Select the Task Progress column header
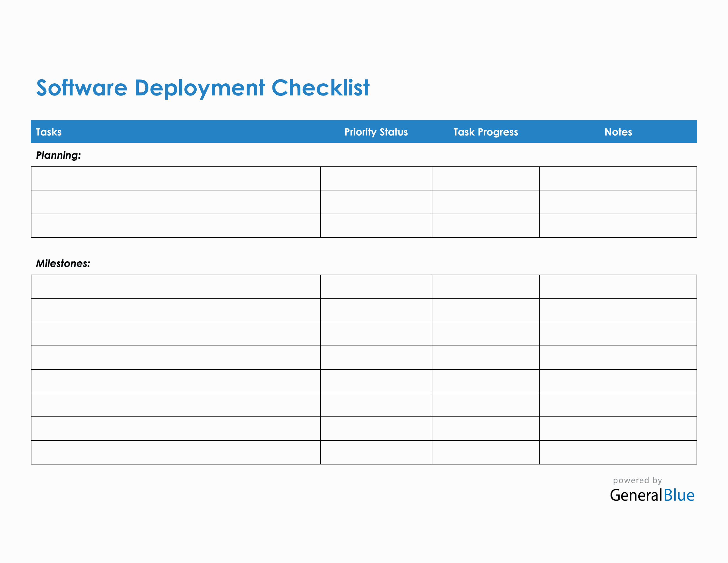Screen dimensions: 728x563 (x=485, y=132)
